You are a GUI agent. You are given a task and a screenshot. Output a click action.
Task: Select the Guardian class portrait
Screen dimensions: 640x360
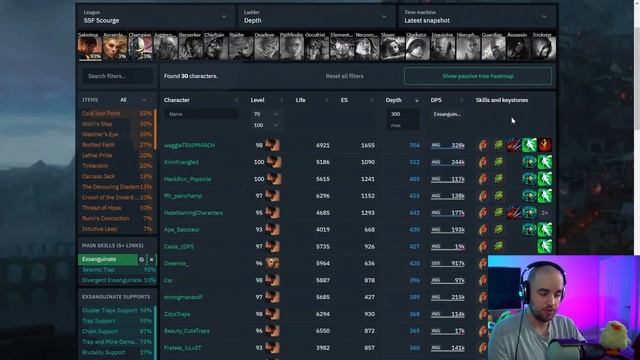[x=494, y=47]
